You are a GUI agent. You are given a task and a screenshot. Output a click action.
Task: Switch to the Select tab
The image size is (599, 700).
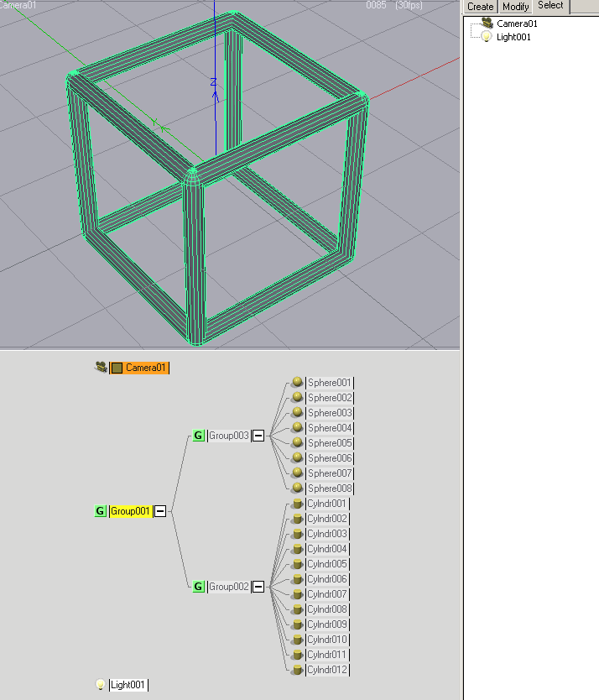[550, 6]
